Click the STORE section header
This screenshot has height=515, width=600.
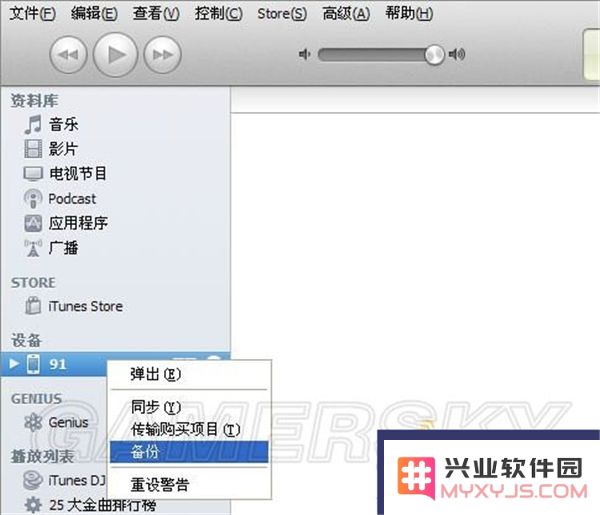(33, 283)
